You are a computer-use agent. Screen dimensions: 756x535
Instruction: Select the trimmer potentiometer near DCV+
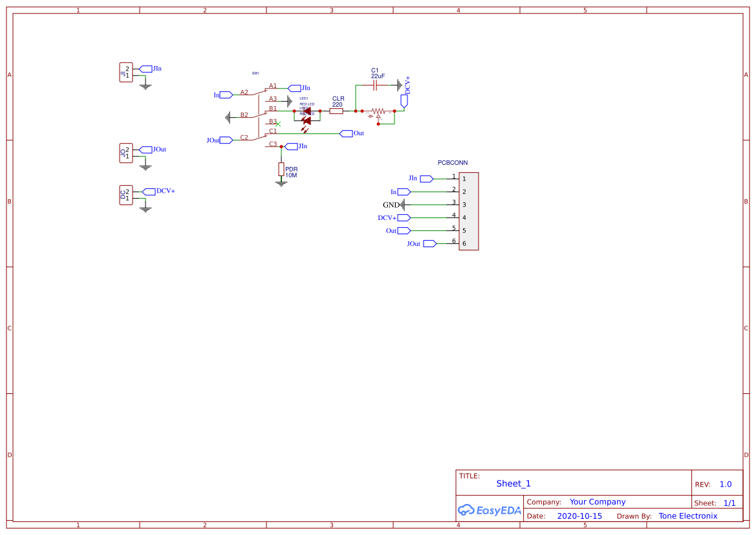pos(378,111)
